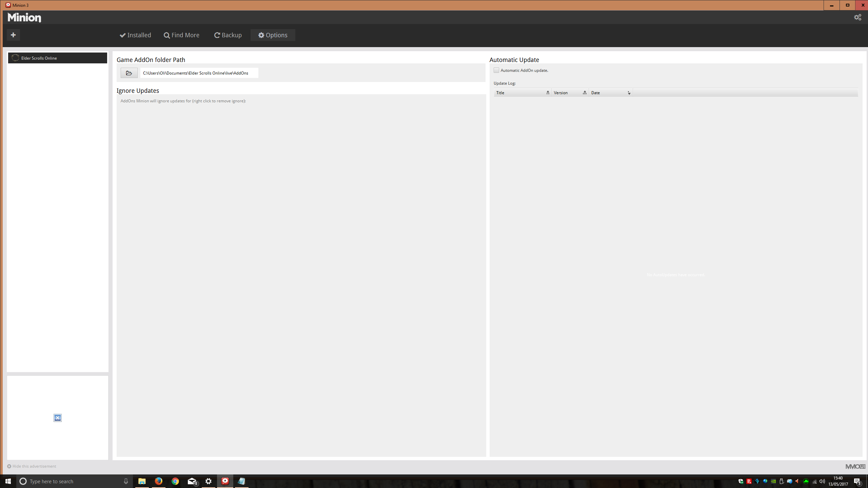This screenshot has width=868, height=488.
Task: Click orange speaker tray icon
Action: click(x=797, y=481)
